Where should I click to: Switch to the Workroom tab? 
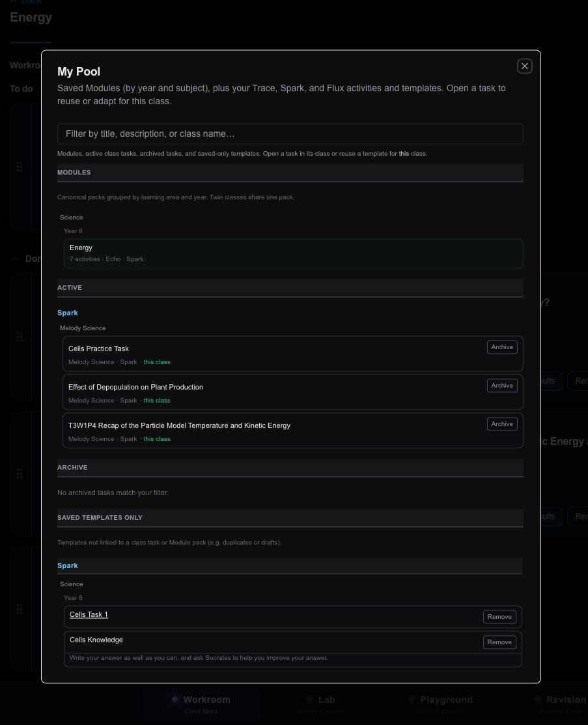[x=201, y=704]
